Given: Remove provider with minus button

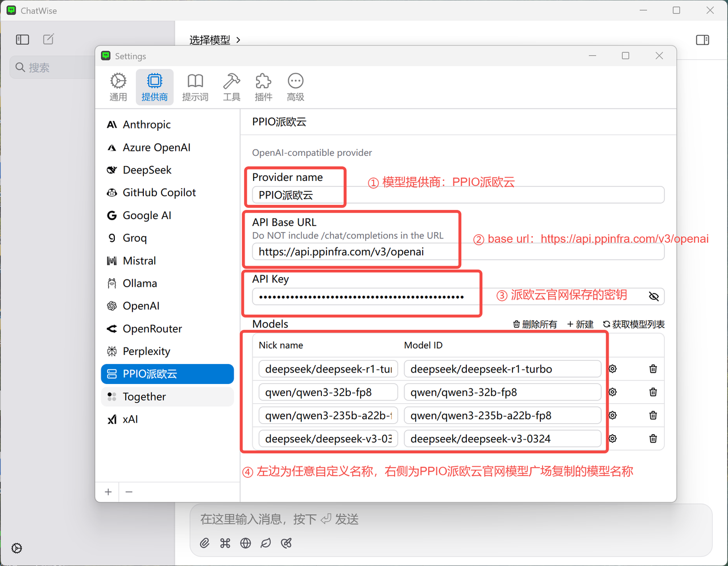Looking at the screenshot, I should [x=129, y=492].
